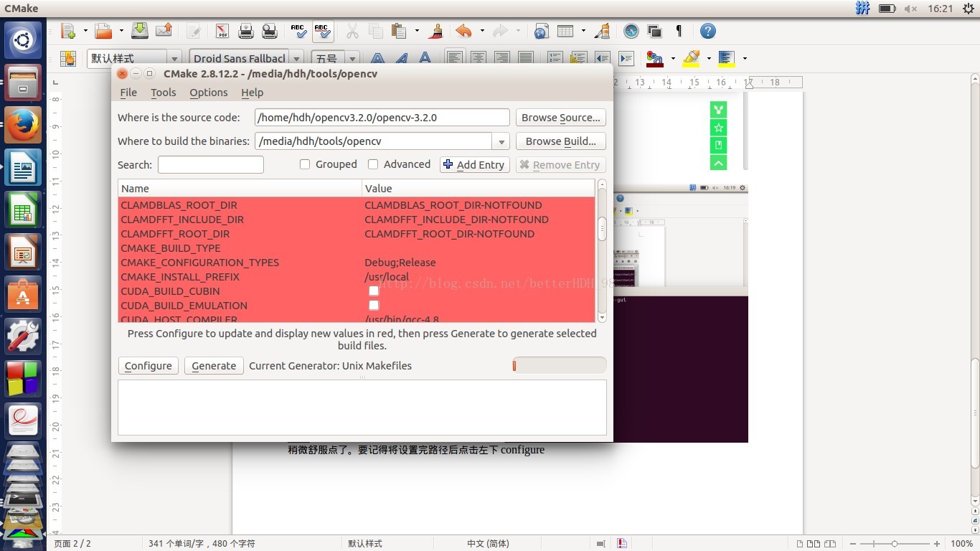Viewport: 980px width, 551px height.
Task: Open build binaries path dropdown
Action: pyautogui.click(x=501, y=141)
